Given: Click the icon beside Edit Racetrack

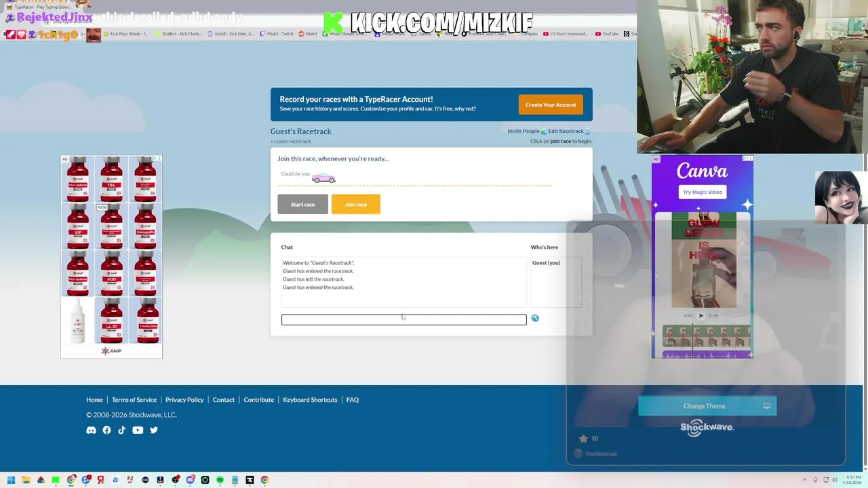Looking at the screenshot, I should click(x=587, y=131).
